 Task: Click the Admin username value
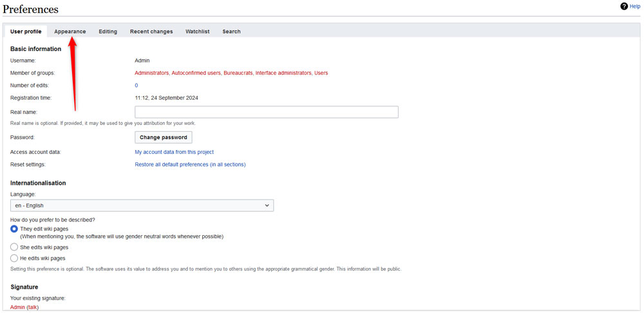pos(142,61)
